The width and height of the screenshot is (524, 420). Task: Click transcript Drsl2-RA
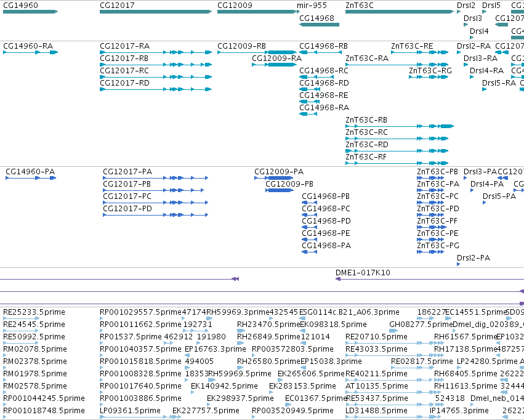coord(474,46)
